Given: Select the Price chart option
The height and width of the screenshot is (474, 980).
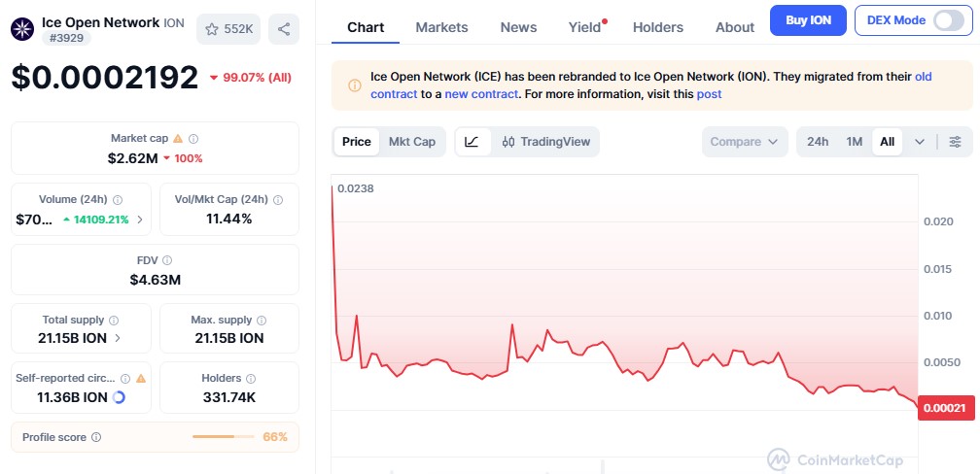Looking at the screenshot, I should [356, 142].
